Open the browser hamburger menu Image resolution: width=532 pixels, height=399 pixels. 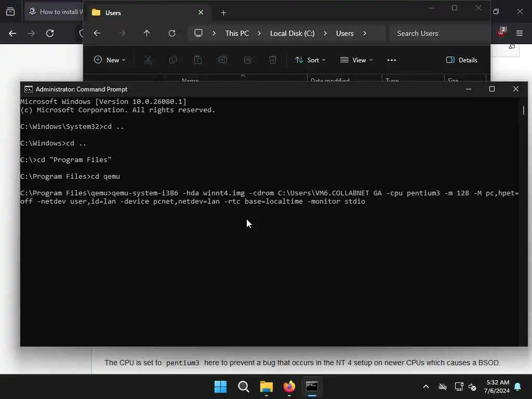tap(520, 33)
